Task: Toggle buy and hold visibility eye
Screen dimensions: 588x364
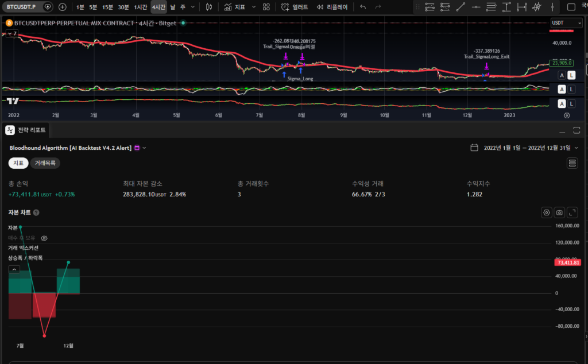Action: point(44,238)
